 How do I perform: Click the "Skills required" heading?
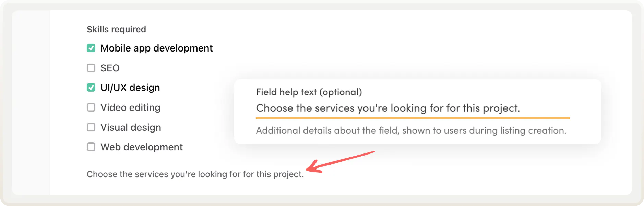point(116,29)
